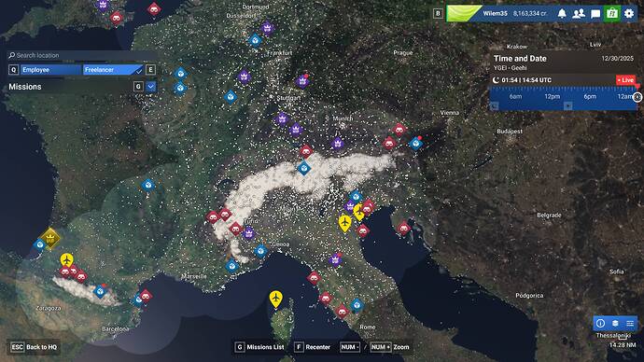Click Back to HQ

[x=34, y=347]
